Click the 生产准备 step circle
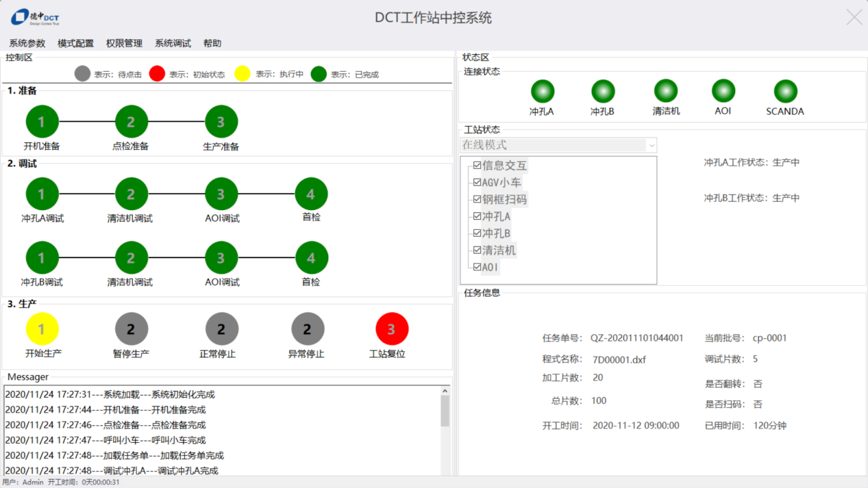The height and width of the screenshot is (488, 868). coord(221,122)
